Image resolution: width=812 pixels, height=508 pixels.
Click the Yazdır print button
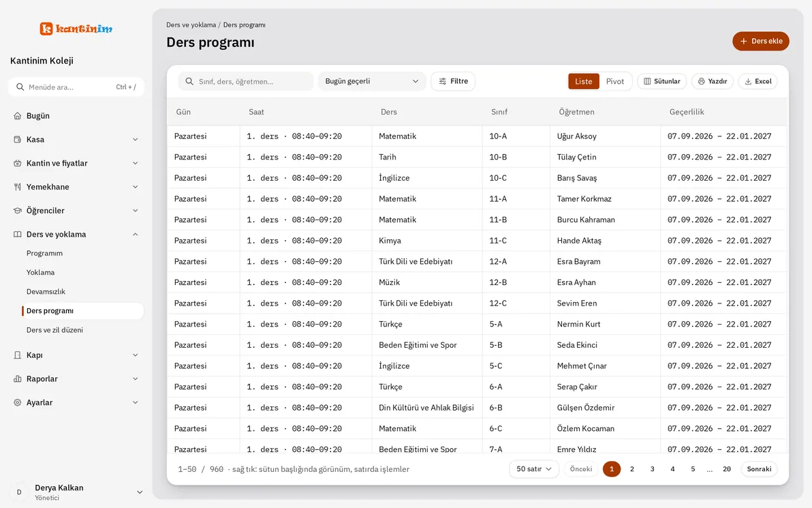[713, 81]
